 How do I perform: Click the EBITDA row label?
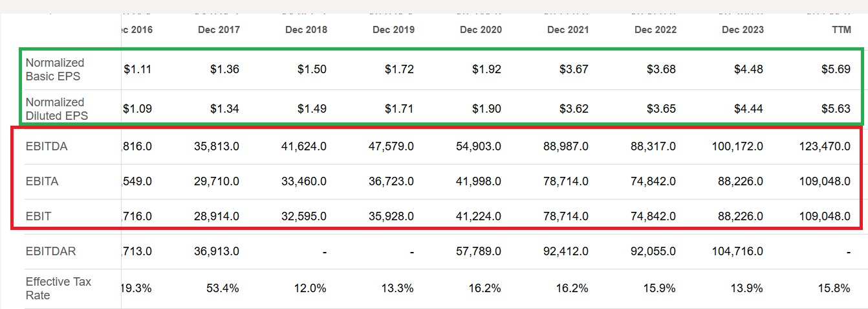click(x=47, y=147)
